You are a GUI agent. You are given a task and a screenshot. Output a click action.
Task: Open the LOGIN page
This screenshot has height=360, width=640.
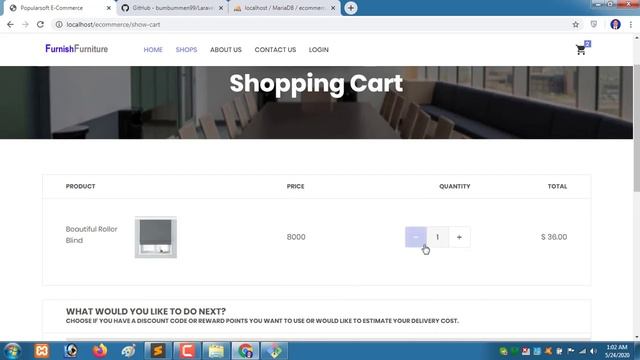click(x=318, y=50)
